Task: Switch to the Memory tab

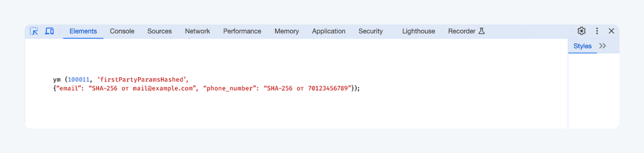Action: [x=286, y=31]
